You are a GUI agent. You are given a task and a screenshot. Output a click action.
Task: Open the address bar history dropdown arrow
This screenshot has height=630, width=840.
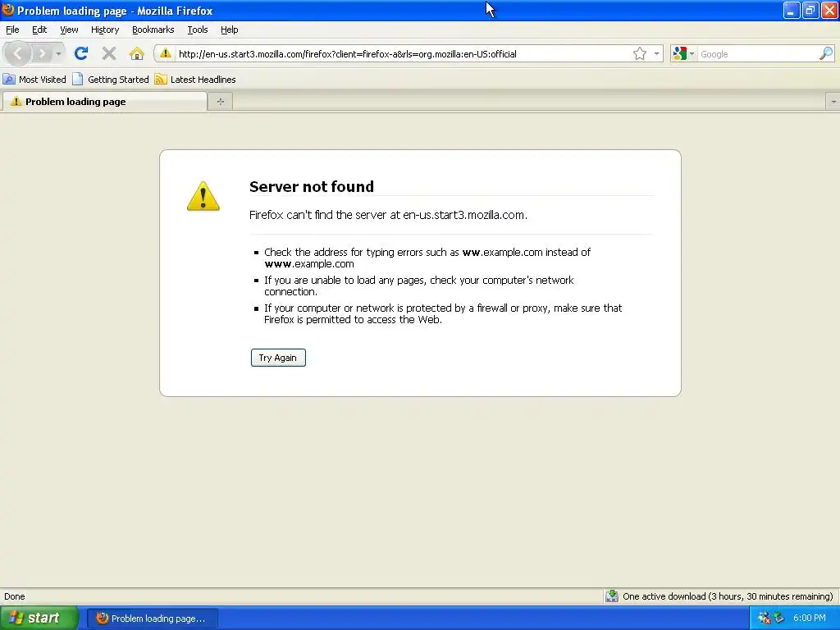(656, 53)
